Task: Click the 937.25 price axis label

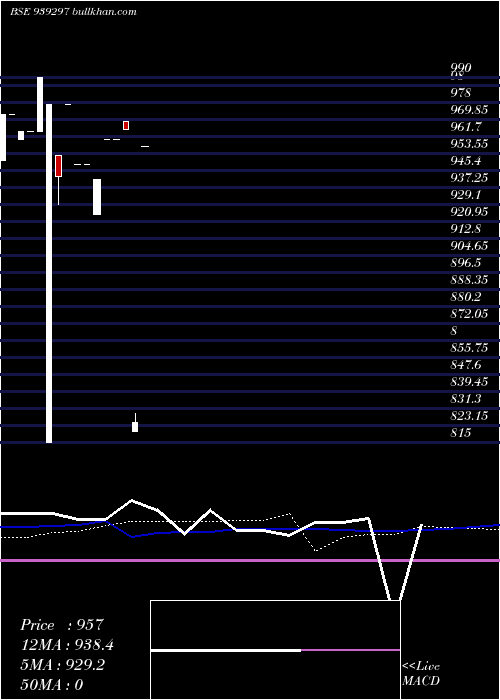Action: [x=469, y=178]
